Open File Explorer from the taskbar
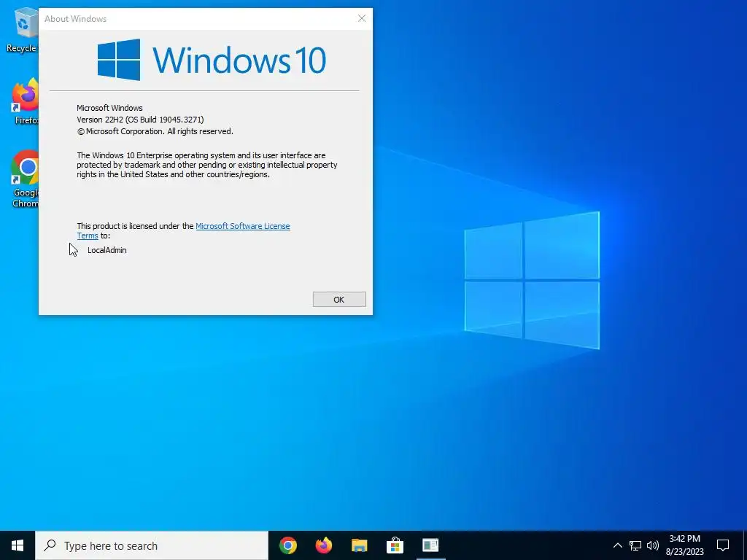This screenshot has height=560, width=747. (x=360, y=545)
